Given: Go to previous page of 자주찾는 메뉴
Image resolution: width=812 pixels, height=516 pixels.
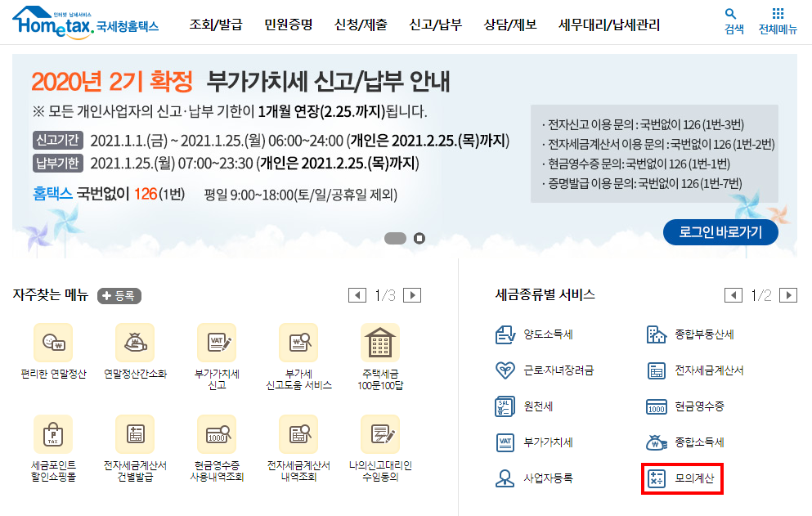Looking at the screenshot, I should [x=357, y=295].
